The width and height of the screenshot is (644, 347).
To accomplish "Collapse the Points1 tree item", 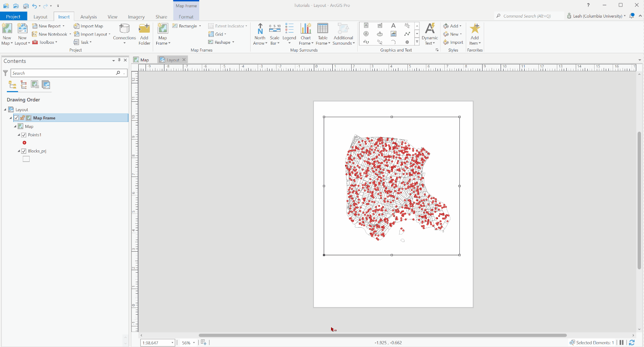I will (x=19, y=134).
